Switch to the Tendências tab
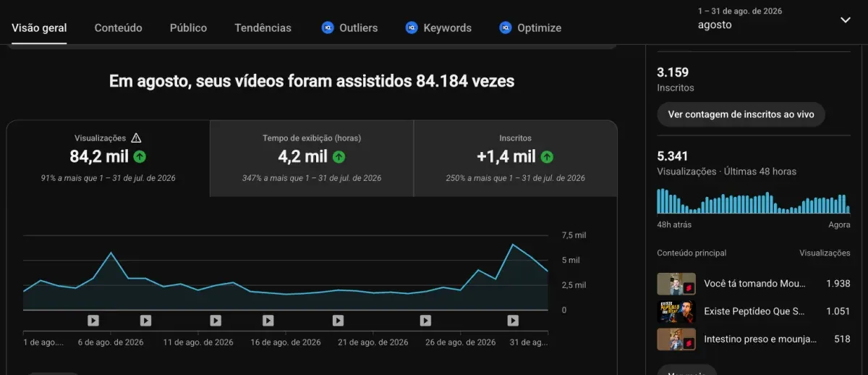Image resolution: width=868 pixels, height=375 pixels. [x=263, y=28]
